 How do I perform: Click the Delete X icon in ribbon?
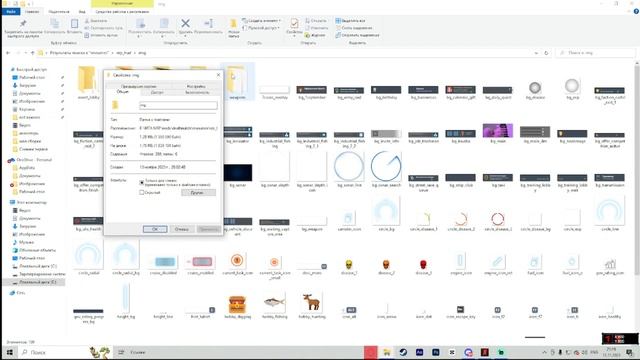185,24
